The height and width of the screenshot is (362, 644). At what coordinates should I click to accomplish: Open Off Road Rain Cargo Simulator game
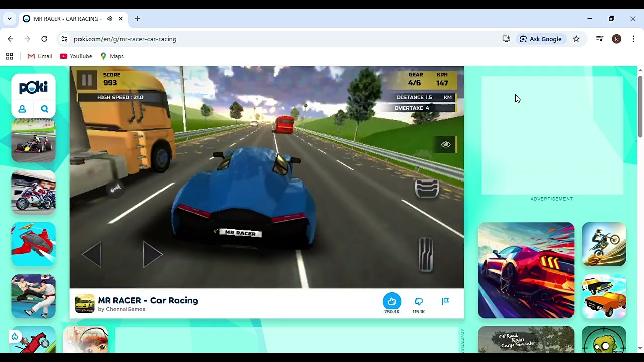[526, 339]
